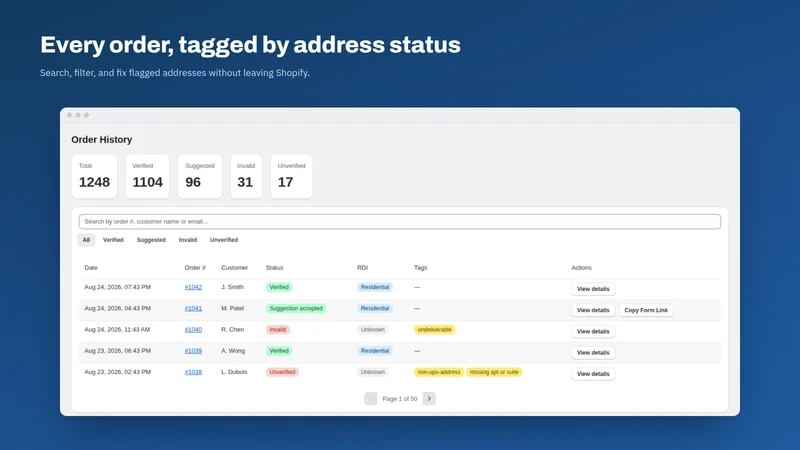Focus the order search field

pos(399,221)
